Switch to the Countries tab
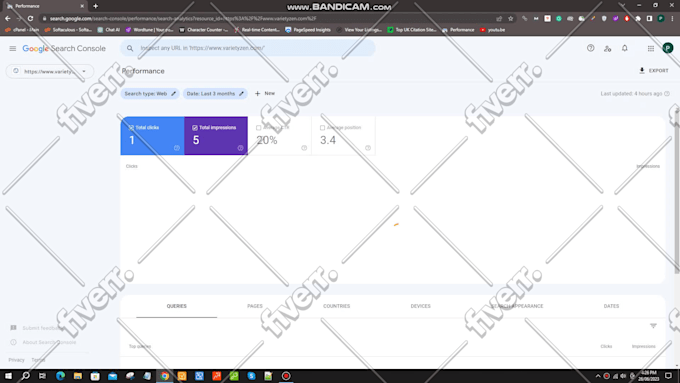The image size is (680, 383). point(337,306)
